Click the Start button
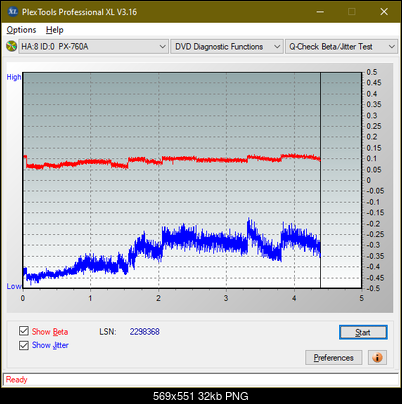This screenshot has width=402, height=404. coord(363,332)
